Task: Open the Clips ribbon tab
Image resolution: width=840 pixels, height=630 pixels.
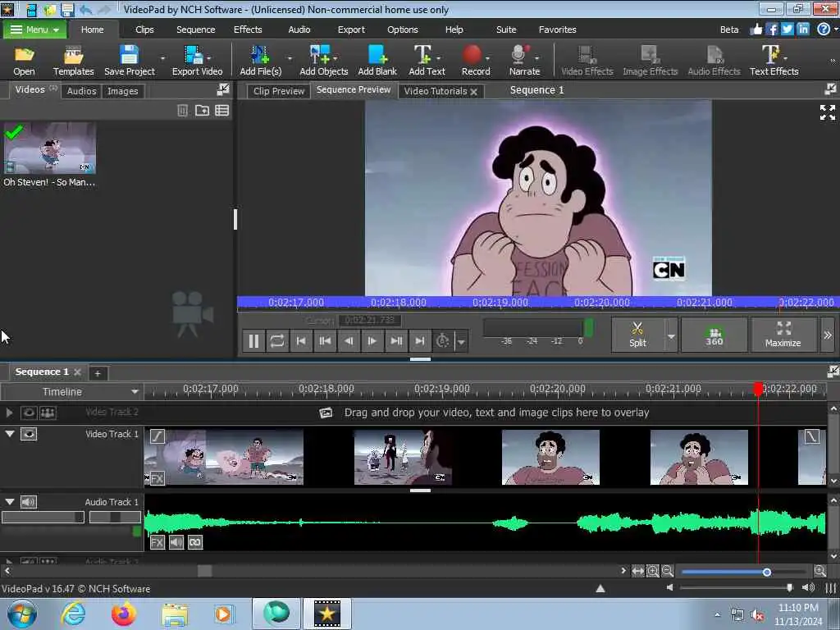Action: coord(144,30)
